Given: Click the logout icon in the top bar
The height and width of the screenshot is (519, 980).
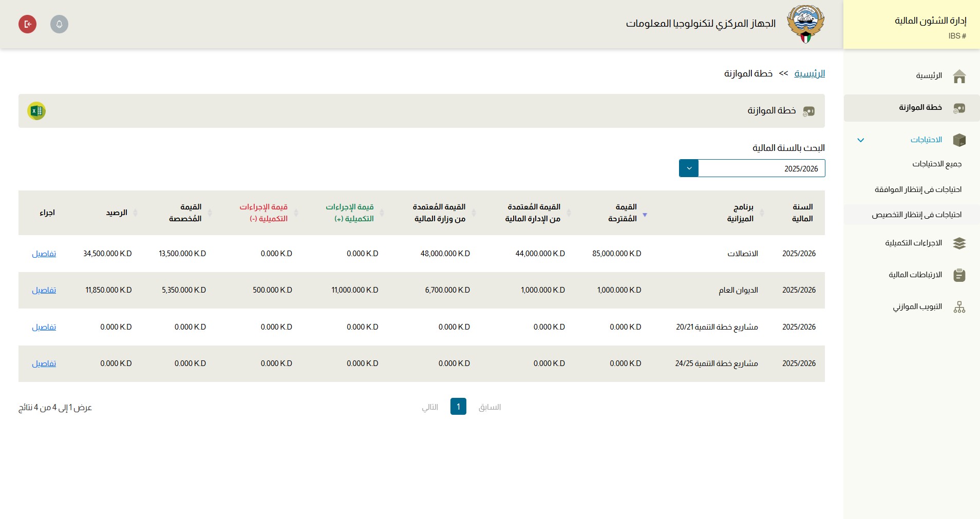Looking at the screenshot, I should tap(28, 24).
